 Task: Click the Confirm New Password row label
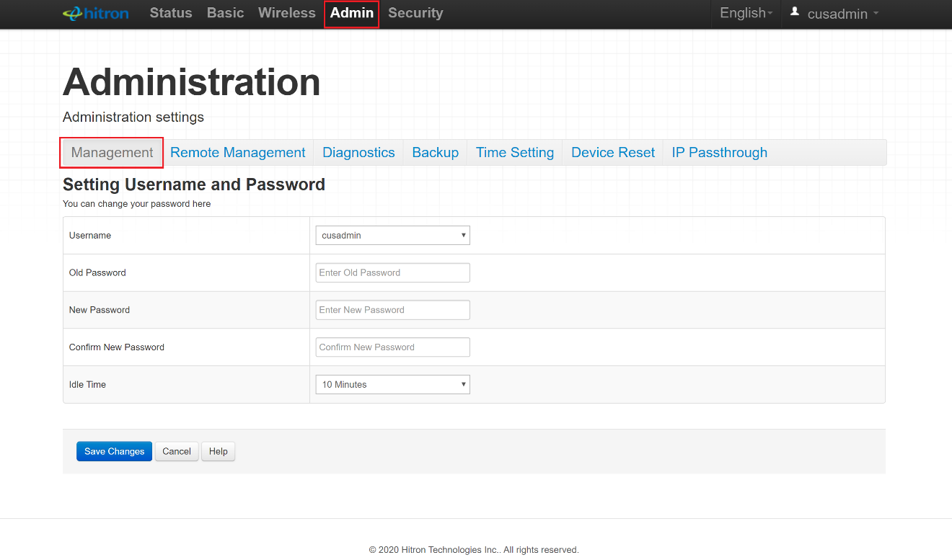click(117, 347)
